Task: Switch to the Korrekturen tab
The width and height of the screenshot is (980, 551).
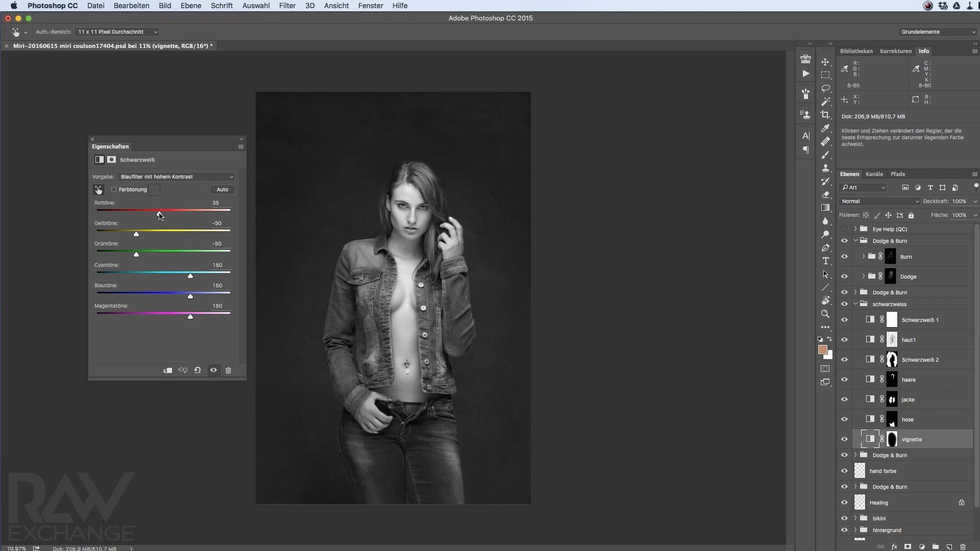Action: click(895, 51)
